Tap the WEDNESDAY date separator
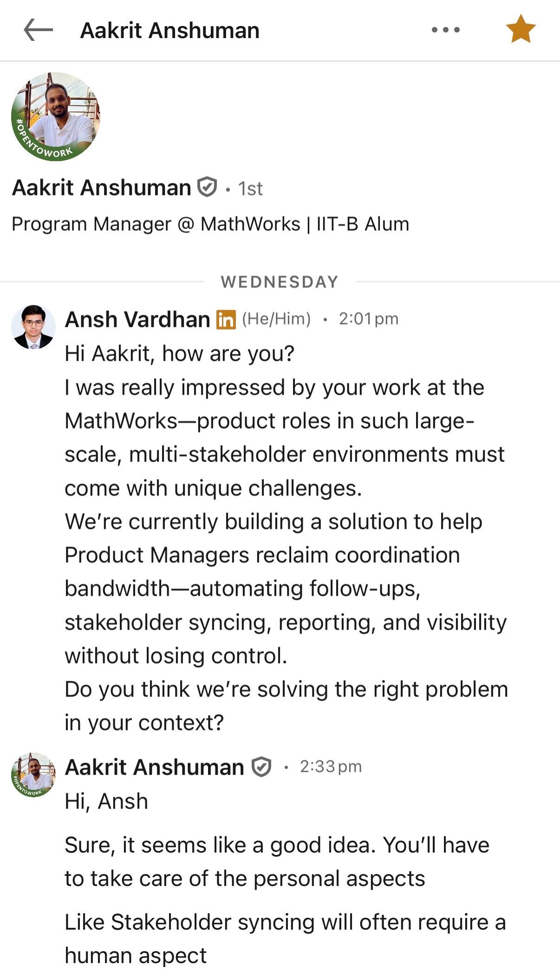Screen dimensions: 560x977 280,282
